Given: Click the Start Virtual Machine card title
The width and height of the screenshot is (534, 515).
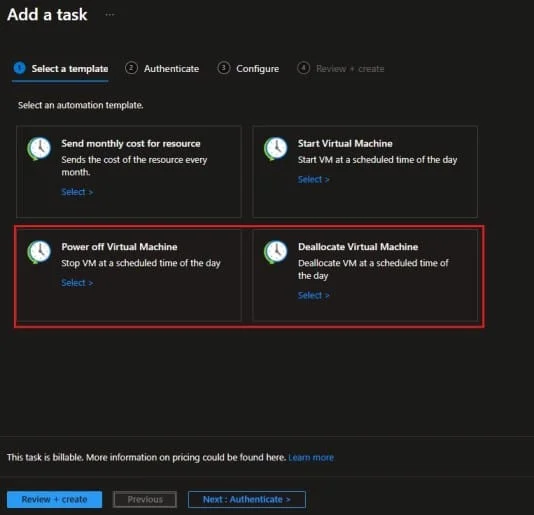Looking at the screenshot, I should (345, 144).
